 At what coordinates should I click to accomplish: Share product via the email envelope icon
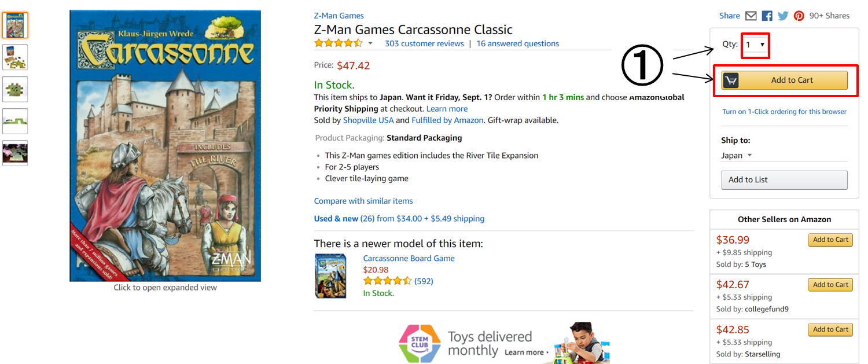click(751, 16)
